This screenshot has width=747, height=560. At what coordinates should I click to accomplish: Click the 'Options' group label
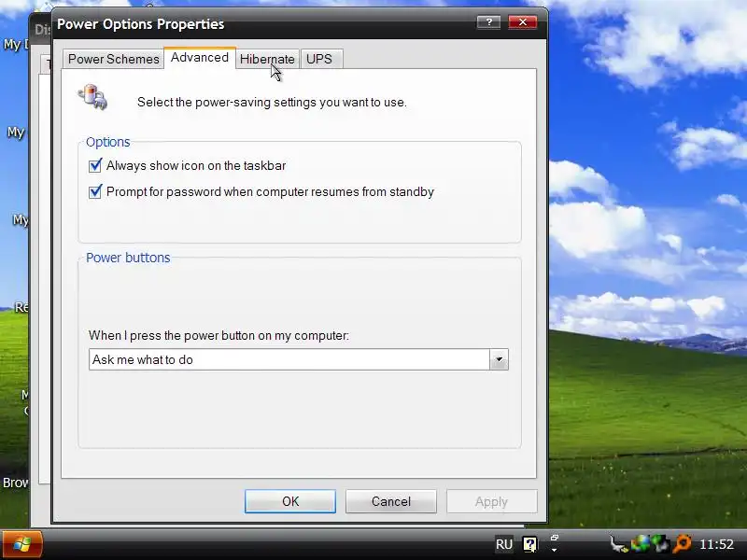tap(107, 142)
